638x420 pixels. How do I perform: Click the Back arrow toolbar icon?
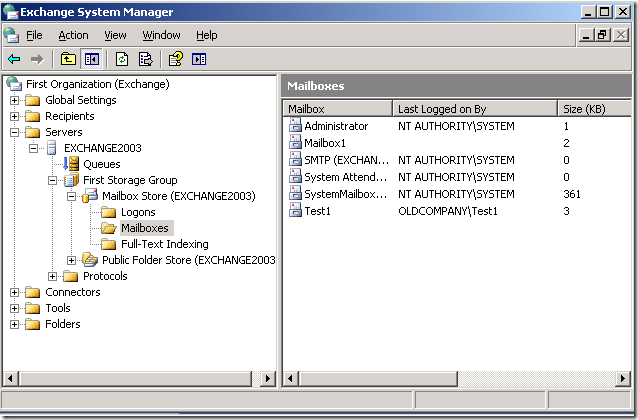tap(14, 59)
